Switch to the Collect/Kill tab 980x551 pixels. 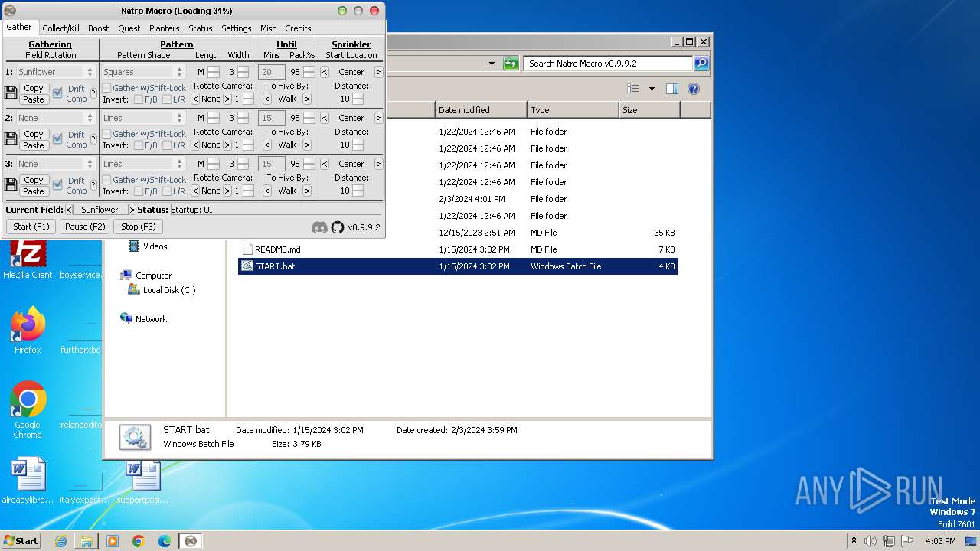[60, 28]
